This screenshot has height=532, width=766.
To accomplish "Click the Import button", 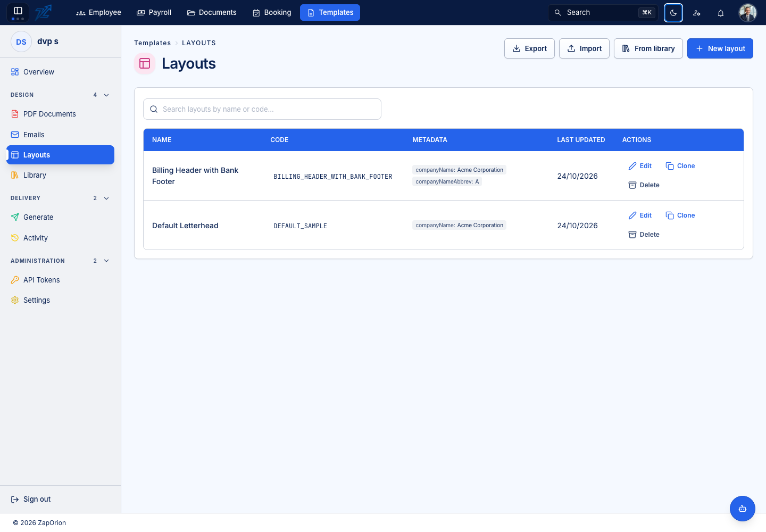I will tap(584, 48).
